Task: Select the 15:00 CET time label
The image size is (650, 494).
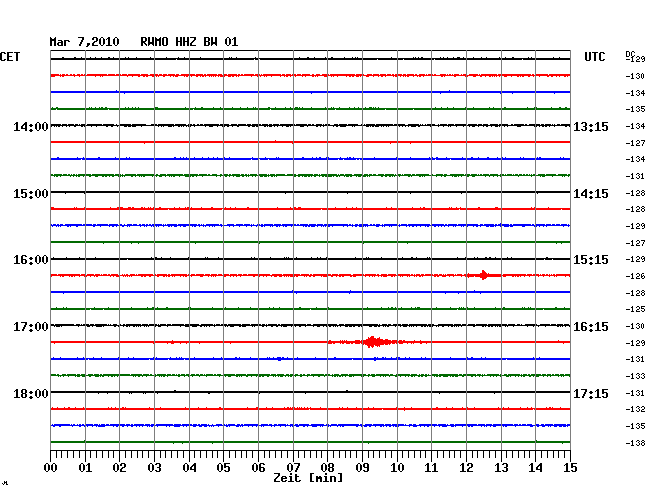Action: tap(31, 194)
